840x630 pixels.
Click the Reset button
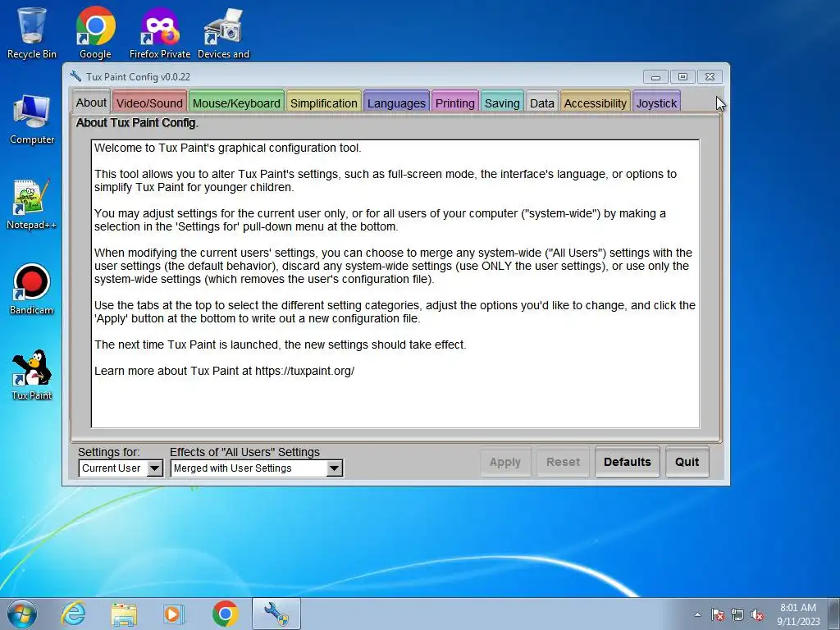pyautogui.click(x=563, y=462)
